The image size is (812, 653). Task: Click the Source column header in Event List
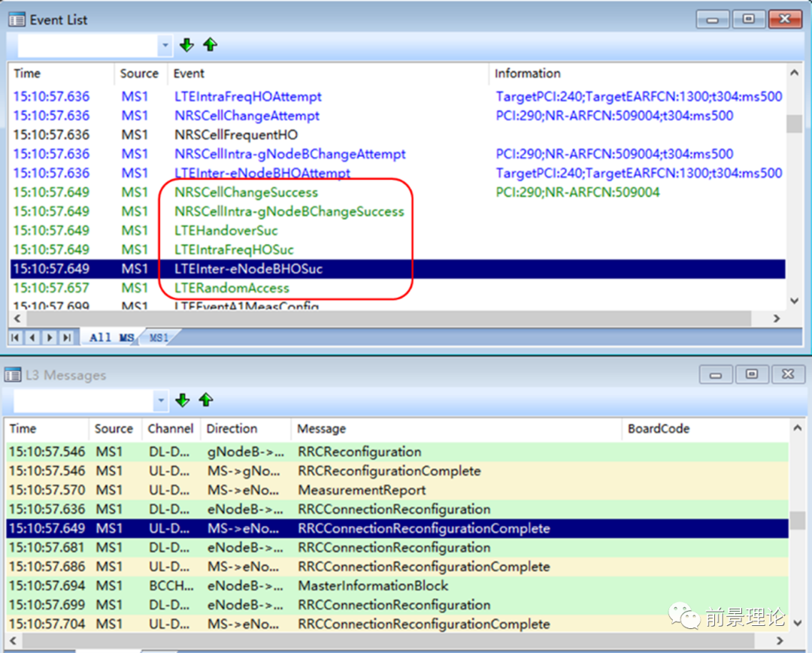141,74
